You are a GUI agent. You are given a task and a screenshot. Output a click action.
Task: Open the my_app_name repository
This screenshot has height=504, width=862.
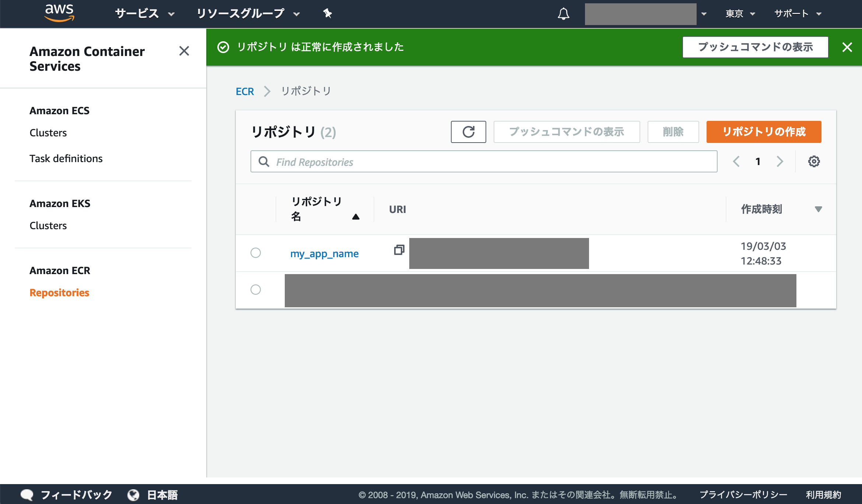point(325,253)
